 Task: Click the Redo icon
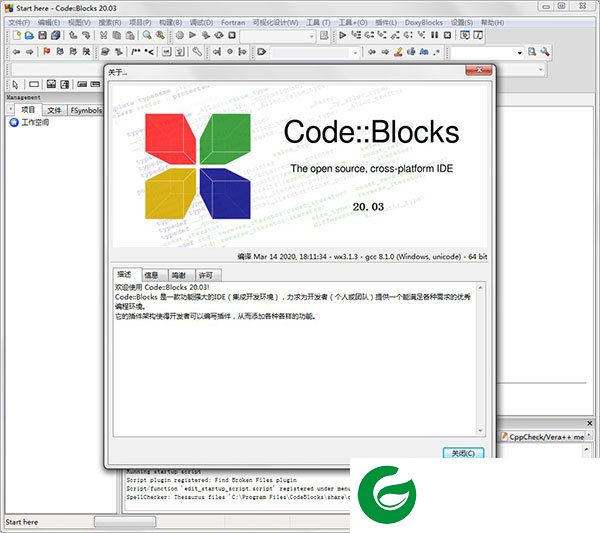[x=86, y=36]
